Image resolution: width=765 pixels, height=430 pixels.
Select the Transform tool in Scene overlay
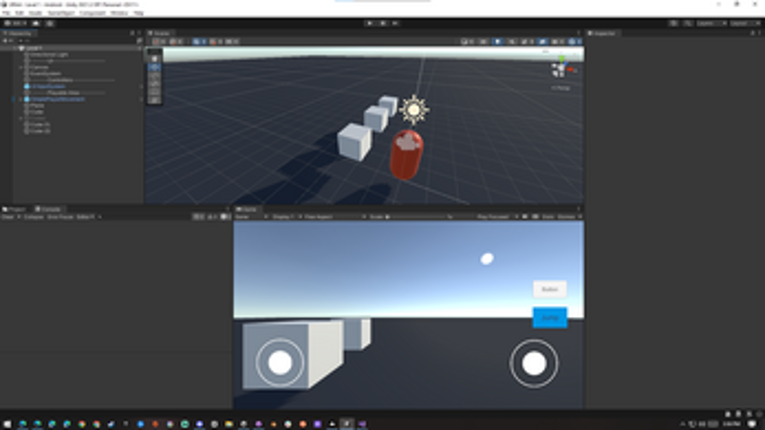pyautogui.click(x=155, y=100)
